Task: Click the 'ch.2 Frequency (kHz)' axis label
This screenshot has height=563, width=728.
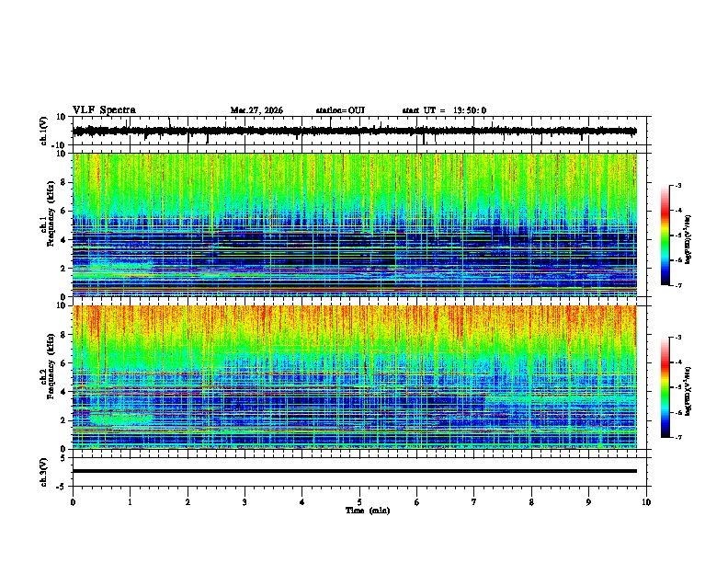Action: pos(48,366)
